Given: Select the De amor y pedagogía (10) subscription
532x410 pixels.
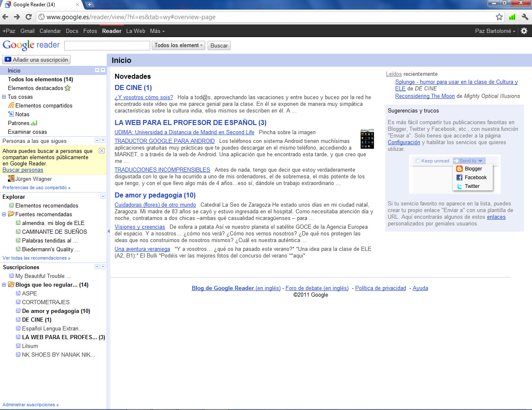Looking at the screenshot, I should pos(56,311).
